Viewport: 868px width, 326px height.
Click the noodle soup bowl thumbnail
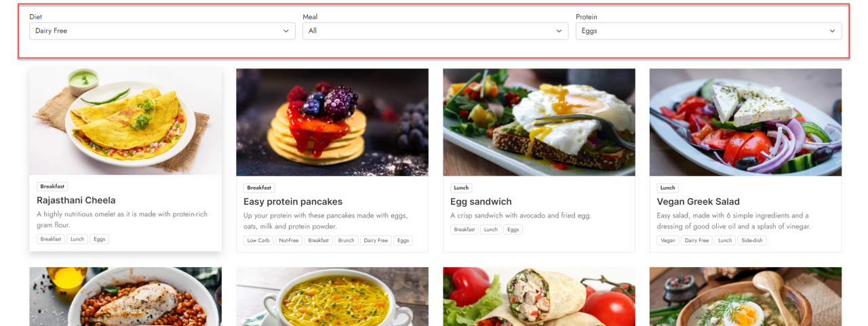coord(332,297)
